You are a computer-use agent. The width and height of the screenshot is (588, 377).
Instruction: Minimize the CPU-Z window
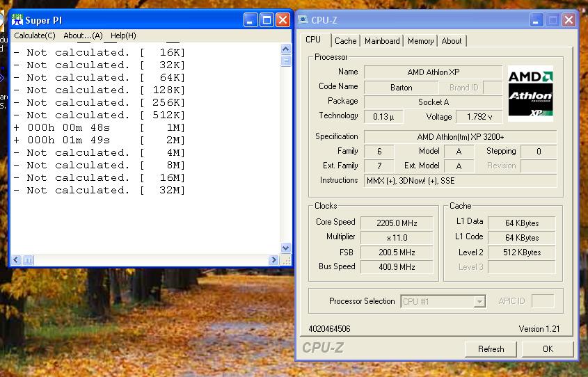(537, 20)
